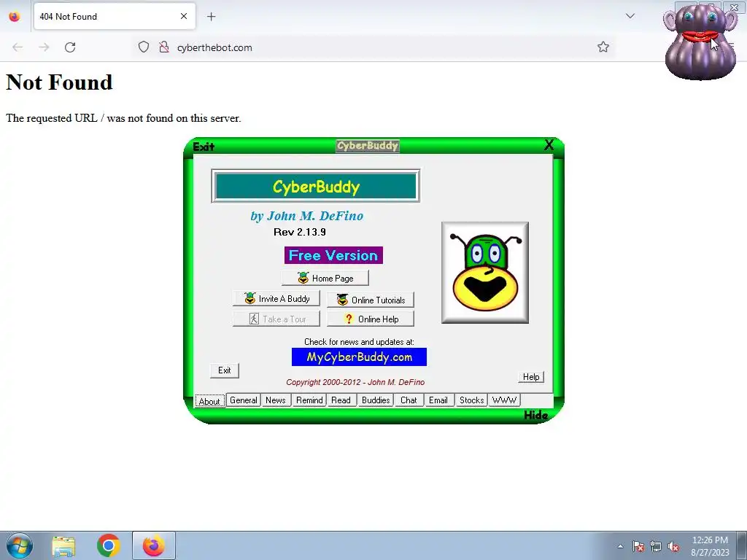Open File Explorer from the taskbar
This screenshot has height=560, width=747.
[63, 546]
